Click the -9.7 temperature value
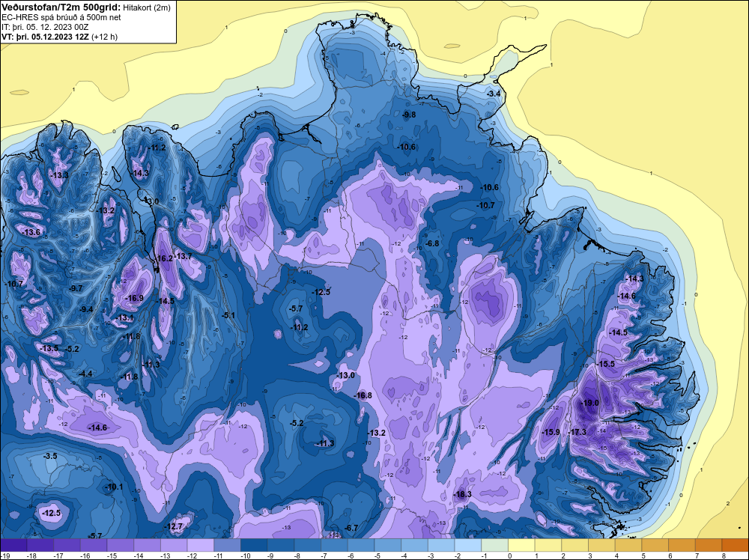749x560 pixels. (76, 288)
